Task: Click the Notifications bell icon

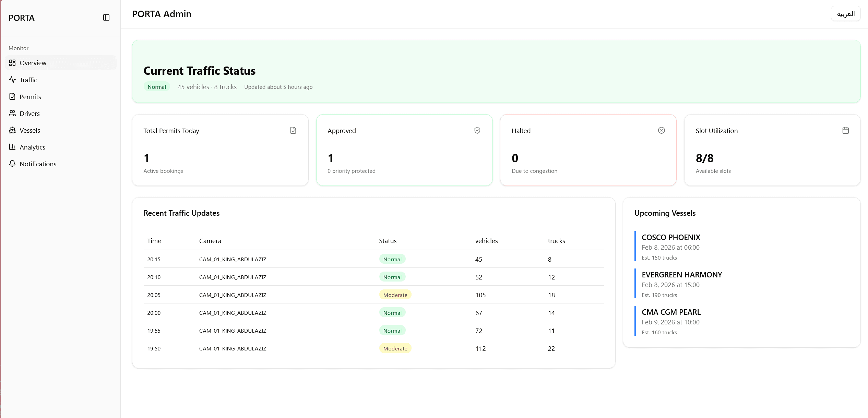Action: coord(12,164)
